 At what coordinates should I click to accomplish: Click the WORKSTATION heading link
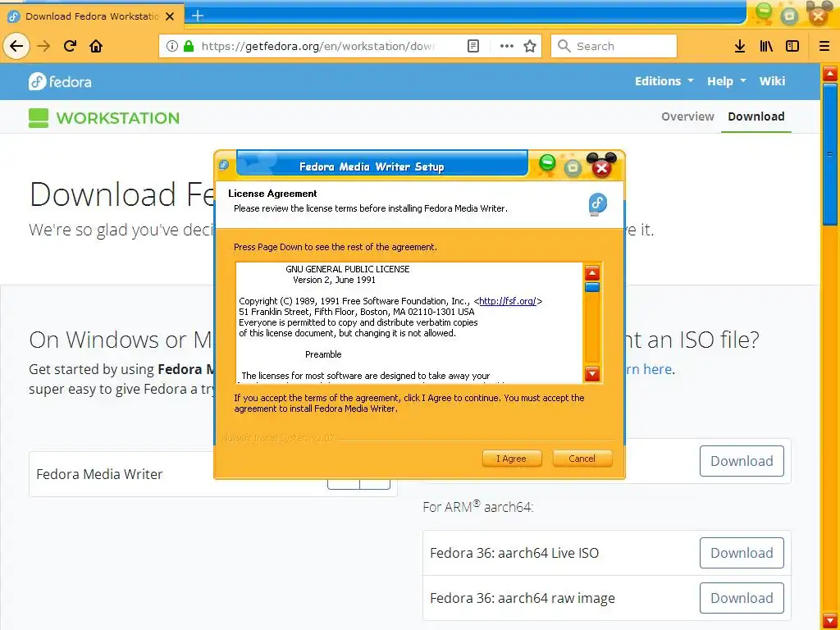tap(118, 118)
